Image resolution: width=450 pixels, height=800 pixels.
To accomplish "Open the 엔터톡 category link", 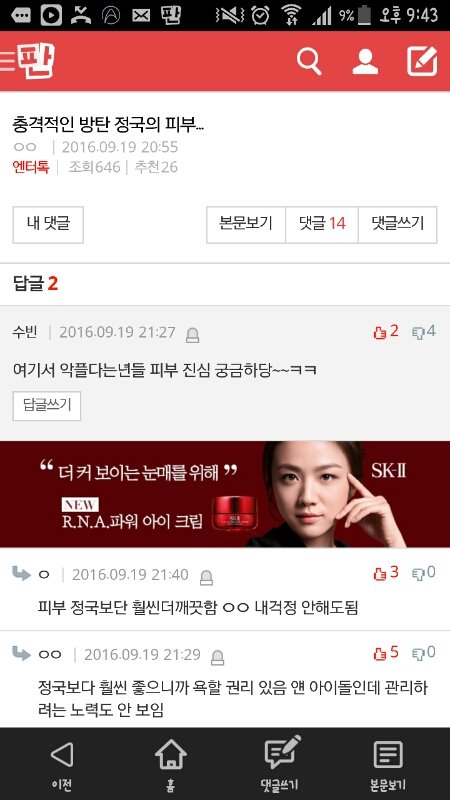I will tap(31, 167).
